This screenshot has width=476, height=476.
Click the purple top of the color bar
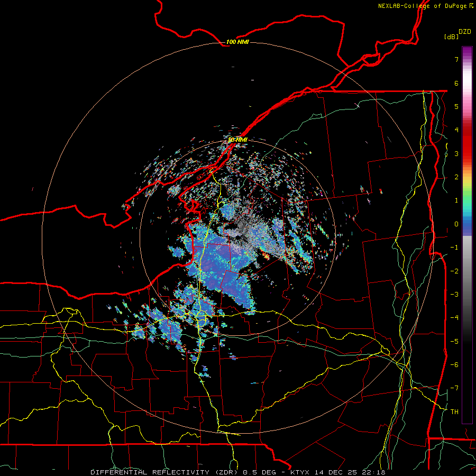pos(467,52)
